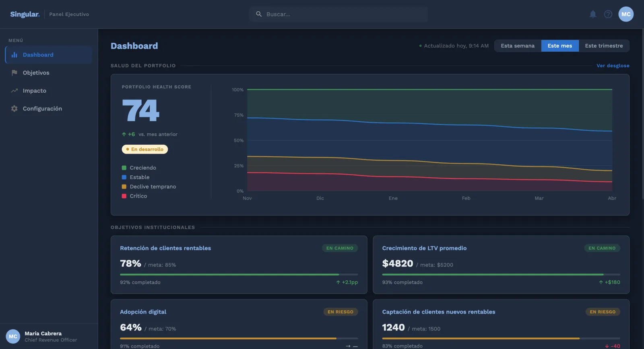Open the MC user avatar in header
This screenshot has height=349, width=644.
pyautogui.click(x=626, y=14)
